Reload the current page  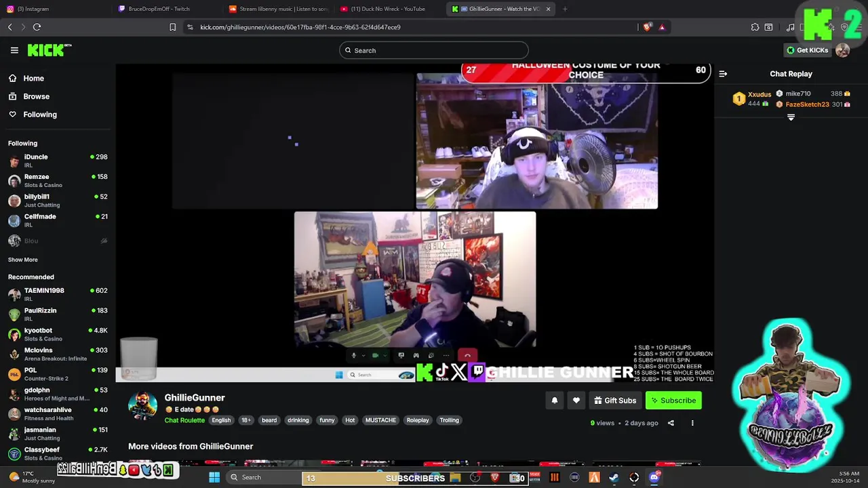pos(37,27)
